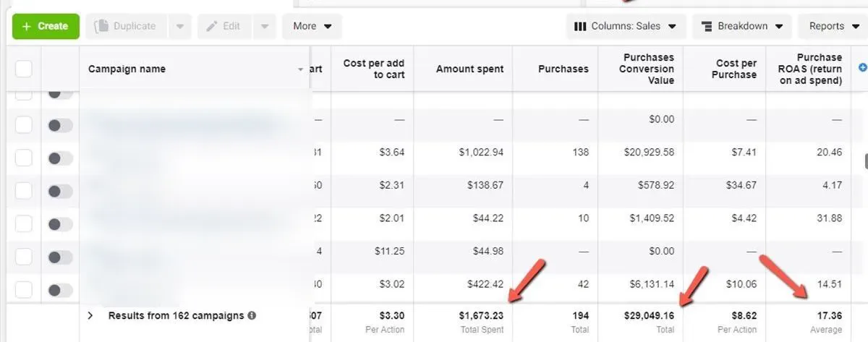
Task: Click the $44.22 amount spent cell
Action: pyautogui.click(x=488, y=218)
